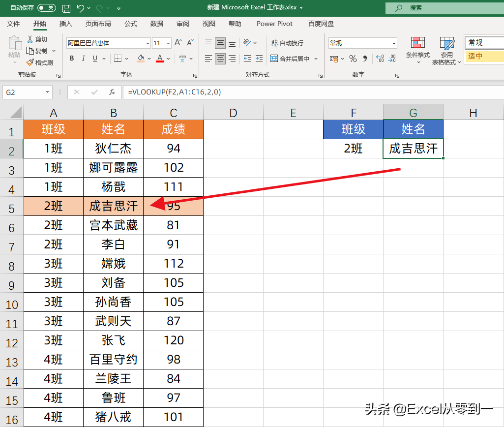504x427 pixels.
Task: Increase font size with larger A icon
Action: [x=178, y=43]
